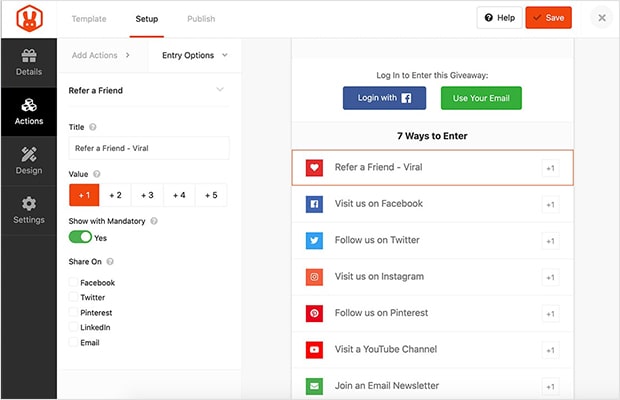The width and height of the screenshot is (620, 400).
Task: Click the Instagram entry icon
Action: [x=314, y=277]
